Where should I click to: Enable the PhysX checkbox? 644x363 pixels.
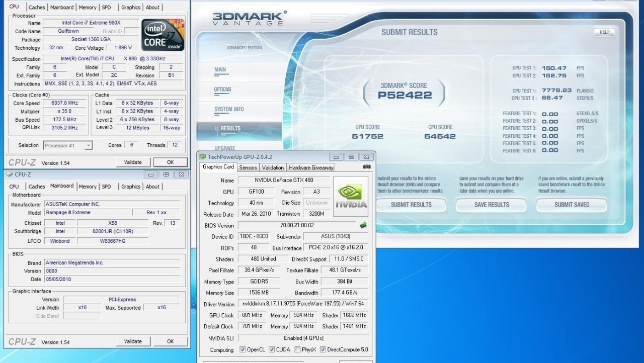298,350
